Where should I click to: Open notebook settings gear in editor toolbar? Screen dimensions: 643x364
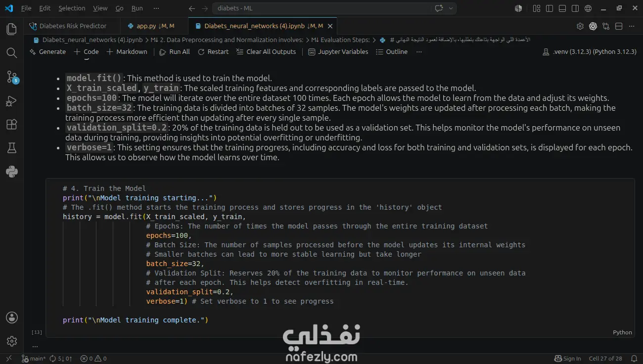pos(580,26)
